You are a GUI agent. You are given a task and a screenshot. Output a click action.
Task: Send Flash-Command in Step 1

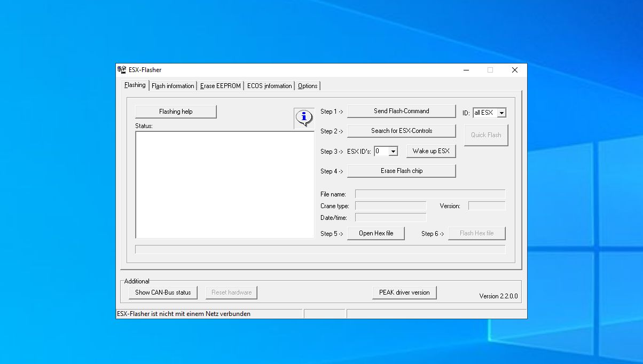401,111
